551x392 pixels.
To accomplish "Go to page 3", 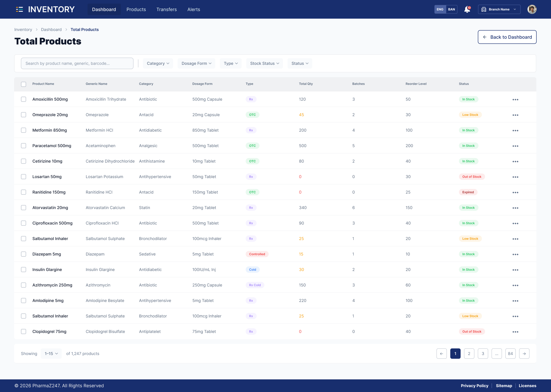I will [483, 354].
